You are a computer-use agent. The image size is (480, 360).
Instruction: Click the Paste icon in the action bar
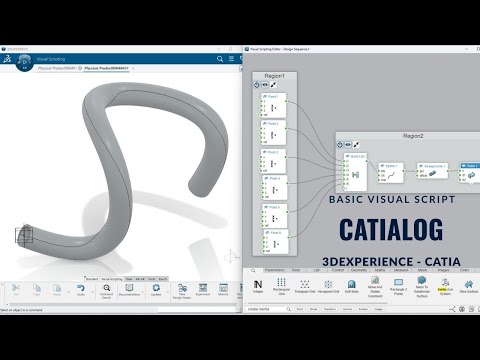[57, 288]
